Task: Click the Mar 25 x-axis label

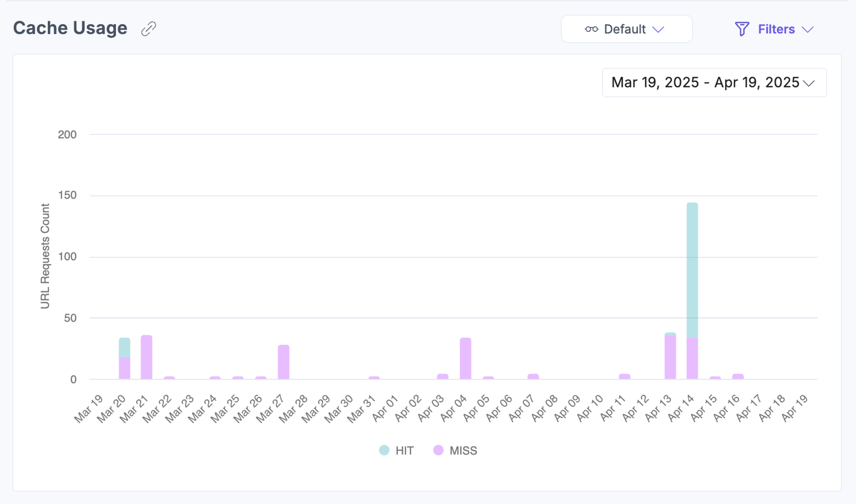Action: click(x=224, y=409)
